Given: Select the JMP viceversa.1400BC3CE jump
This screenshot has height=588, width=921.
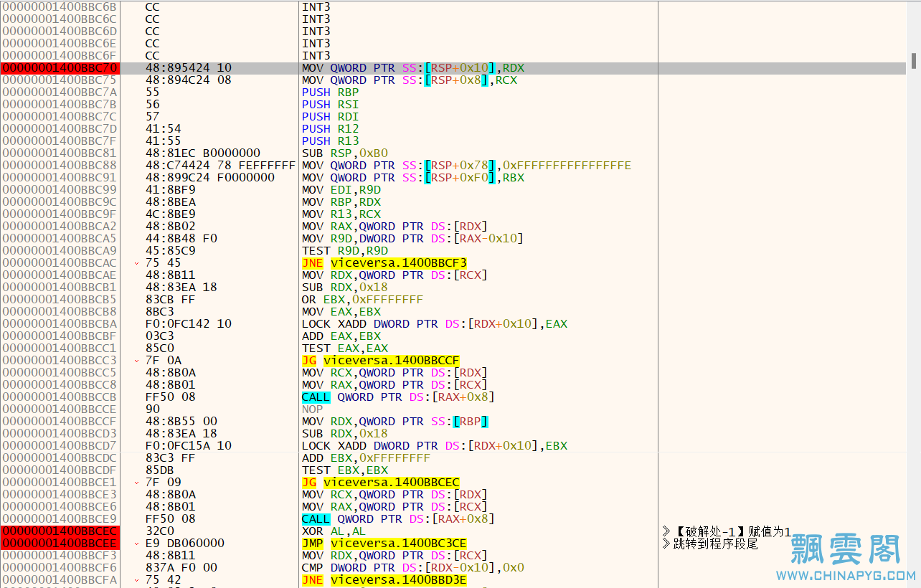Looking at the screenshot, I should 384,544.
